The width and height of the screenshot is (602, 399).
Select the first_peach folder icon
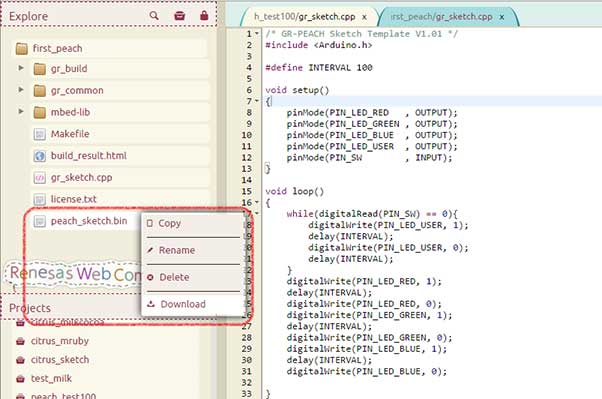(22, 49)
